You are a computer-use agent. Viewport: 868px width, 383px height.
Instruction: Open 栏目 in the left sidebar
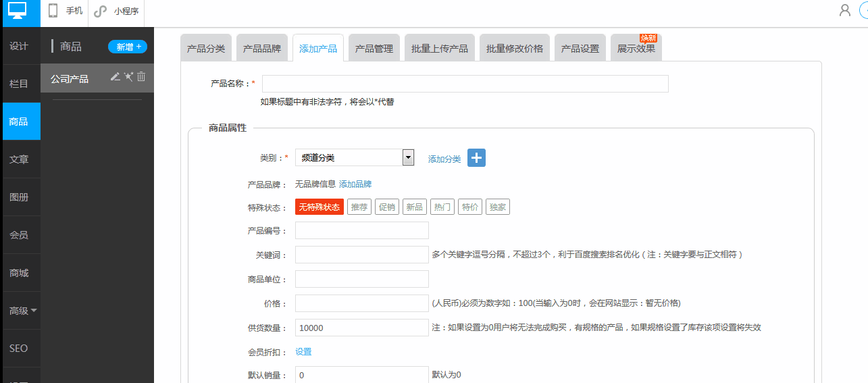point(19,84)
